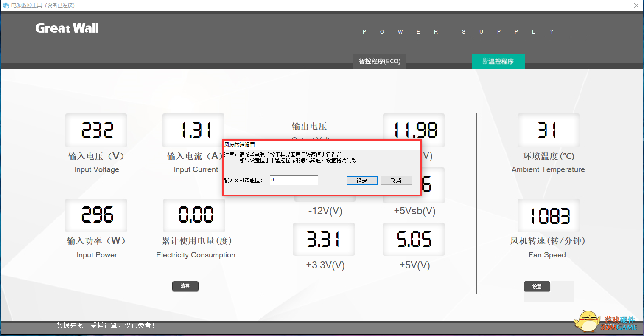Click the 0.00 electricity consumption readout

(x=194, y=215)
